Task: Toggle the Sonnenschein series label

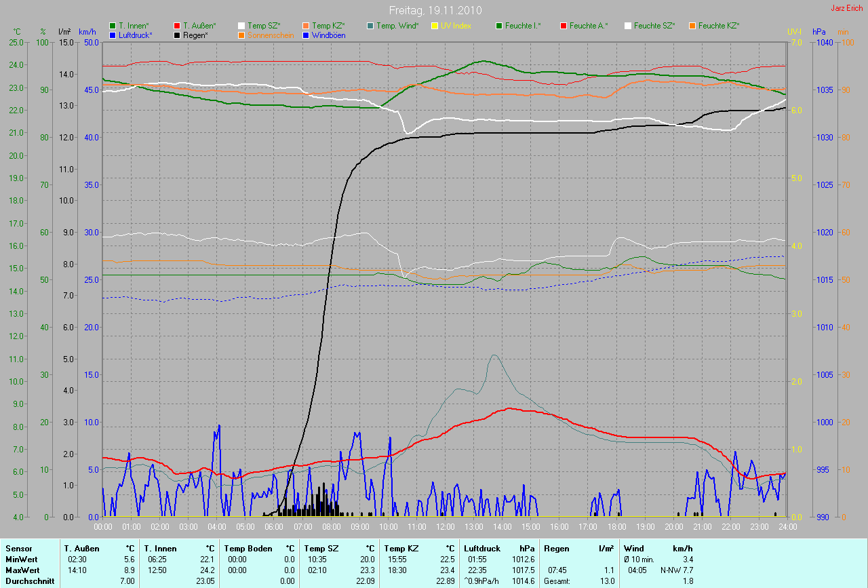Action: pos(271,35)
